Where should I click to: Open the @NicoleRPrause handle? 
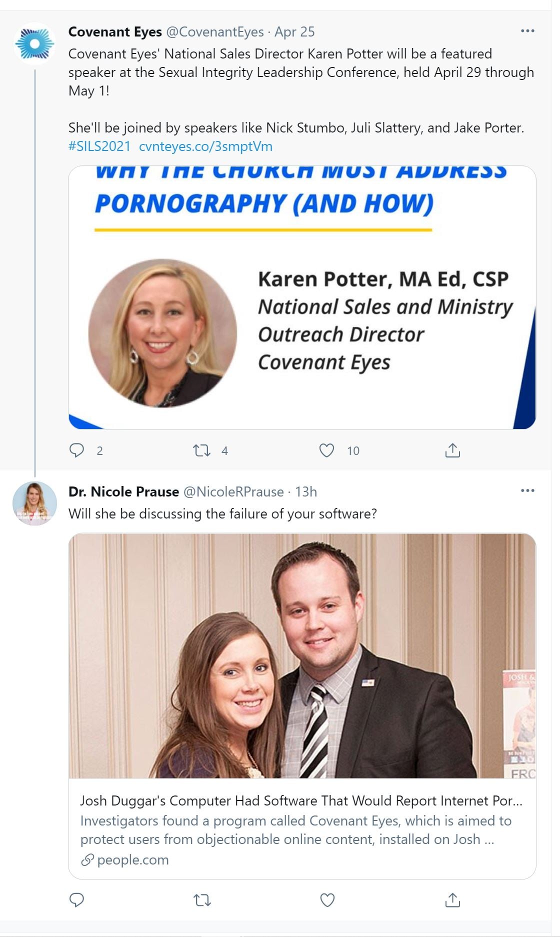233,492
